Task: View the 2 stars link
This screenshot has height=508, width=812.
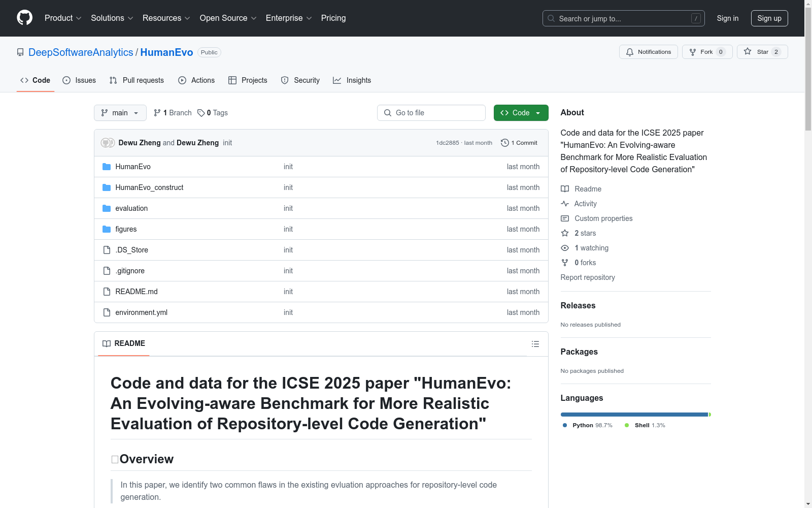Action: coord(579,233)
